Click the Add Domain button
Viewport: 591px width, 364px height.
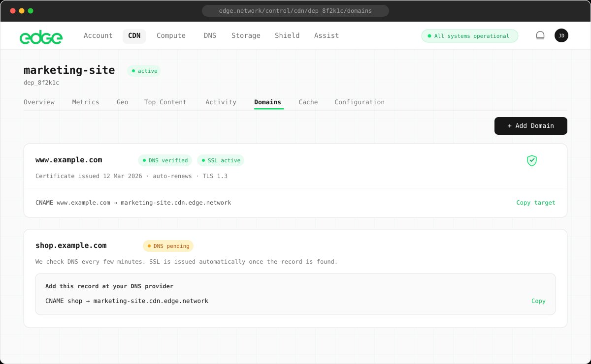(x=531, y=126)
